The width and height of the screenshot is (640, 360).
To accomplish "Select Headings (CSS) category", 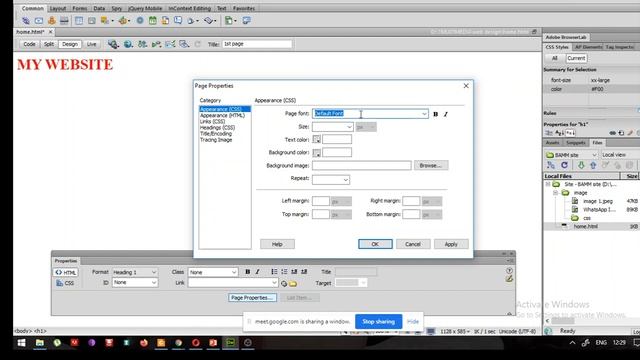I will point(217,128).
